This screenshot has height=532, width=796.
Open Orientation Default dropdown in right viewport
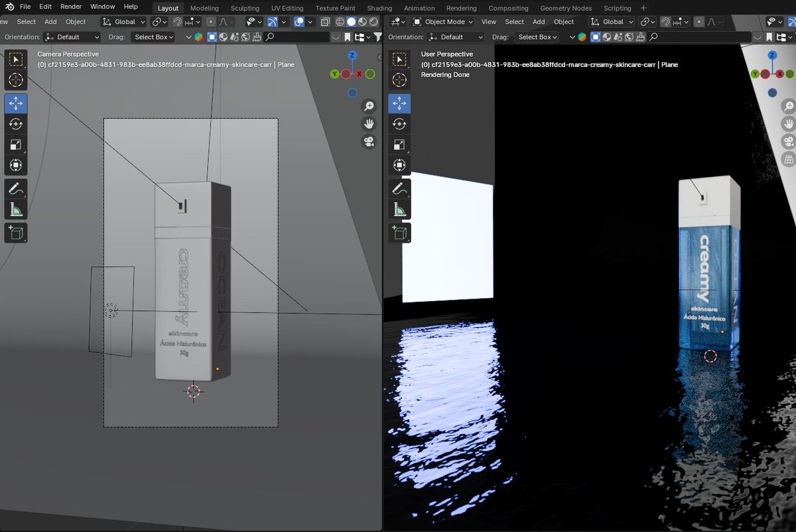click(456, 37)
